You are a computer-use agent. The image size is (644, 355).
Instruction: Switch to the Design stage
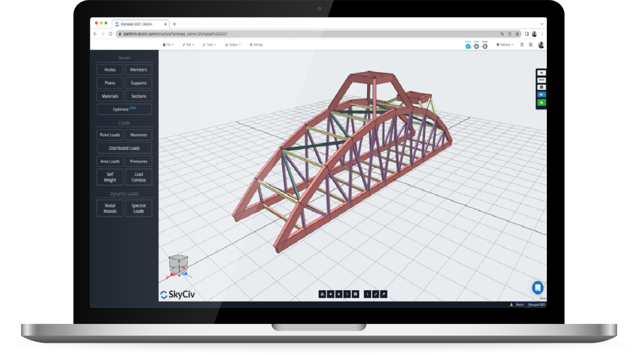pyautogui.click(x=485, y=45)
